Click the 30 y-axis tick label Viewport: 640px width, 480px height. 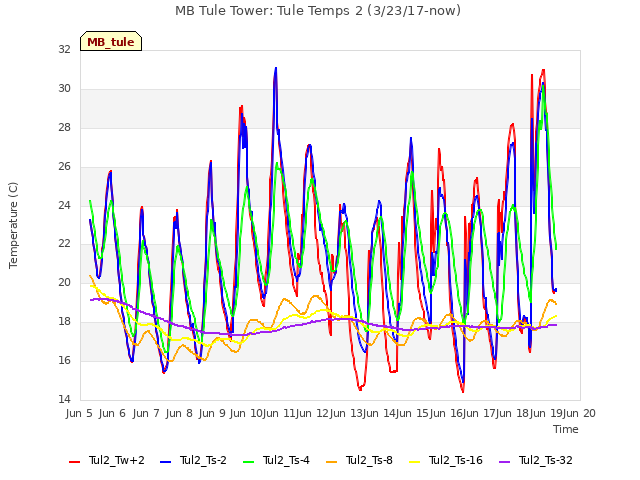pos(64,89)
